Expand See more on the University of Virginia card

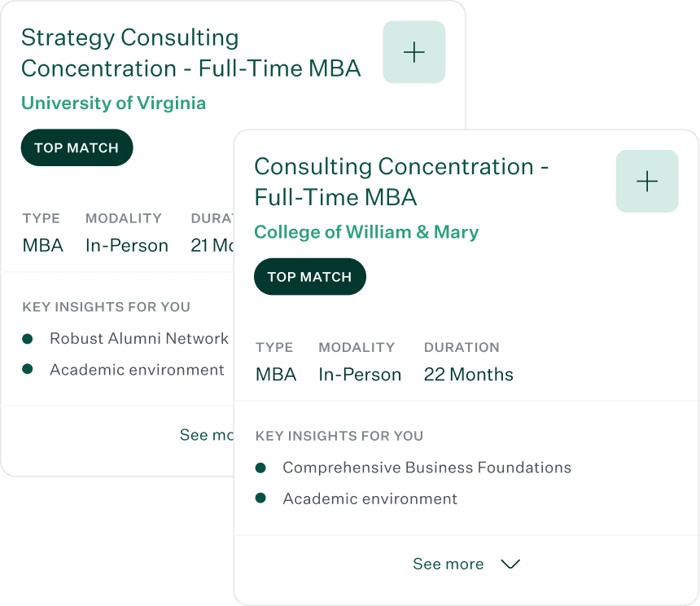207,435
